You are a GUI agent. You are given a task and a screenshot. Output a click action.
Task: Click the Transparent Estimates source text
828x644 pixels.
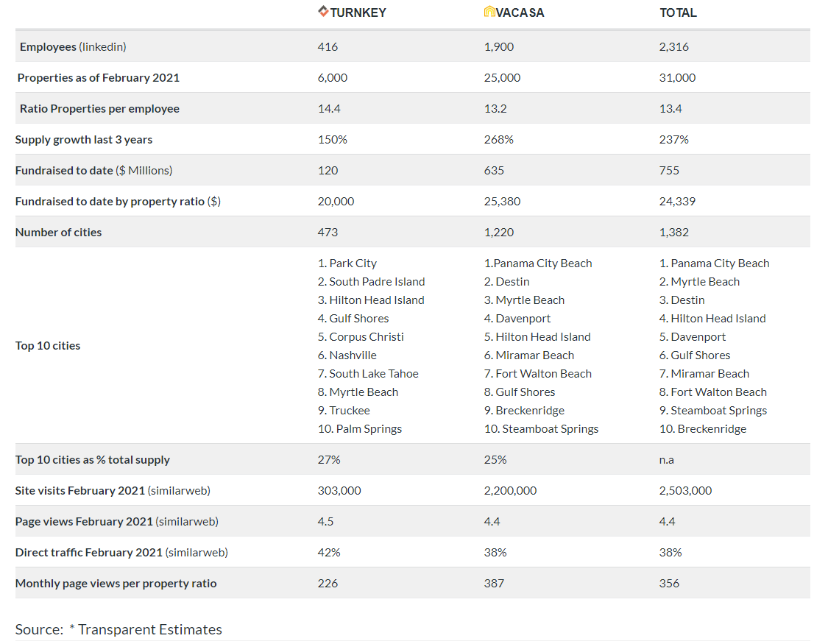(149, 629)
